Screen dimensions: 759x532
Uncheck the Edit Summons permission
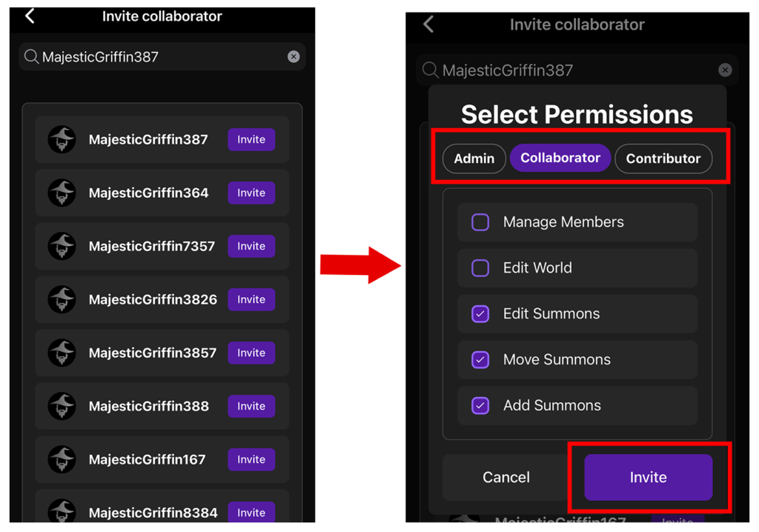click(480, 314)
